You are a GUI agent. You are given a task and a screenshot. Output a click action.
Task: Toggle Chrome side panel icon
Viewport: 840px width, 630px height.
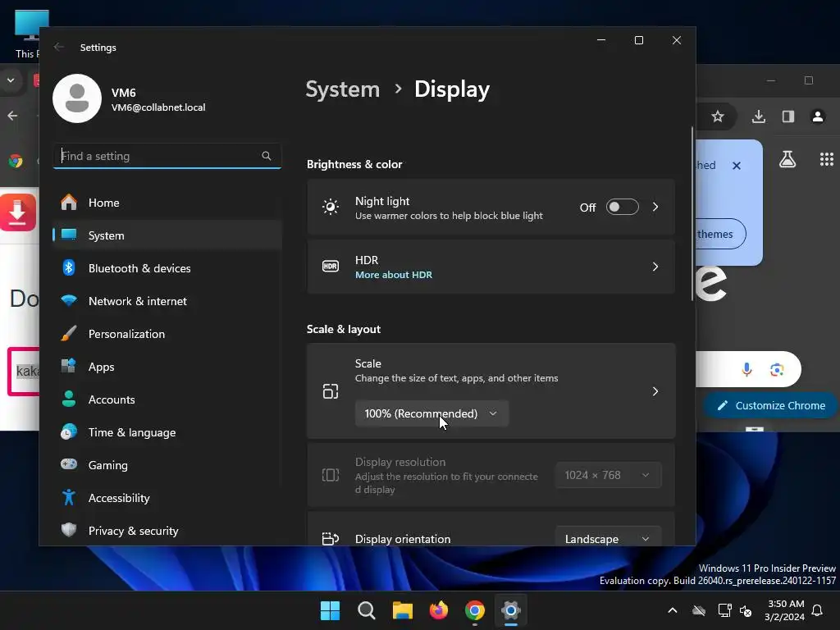(x=788, y=116)
